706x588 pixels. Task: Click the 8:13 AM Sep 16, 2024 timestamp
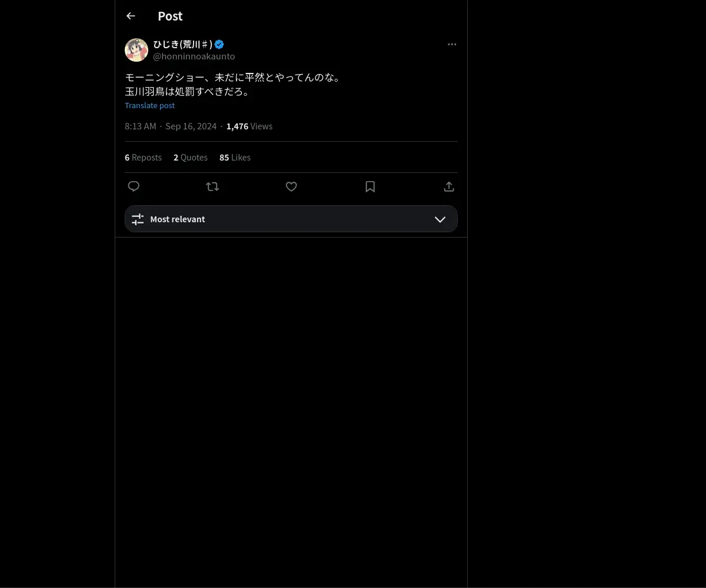click(171, 126)
